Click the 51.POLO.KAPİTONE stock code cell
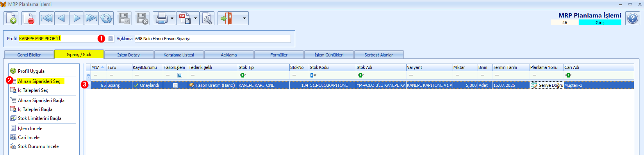The image size is (644, 155). click(332, 85)
